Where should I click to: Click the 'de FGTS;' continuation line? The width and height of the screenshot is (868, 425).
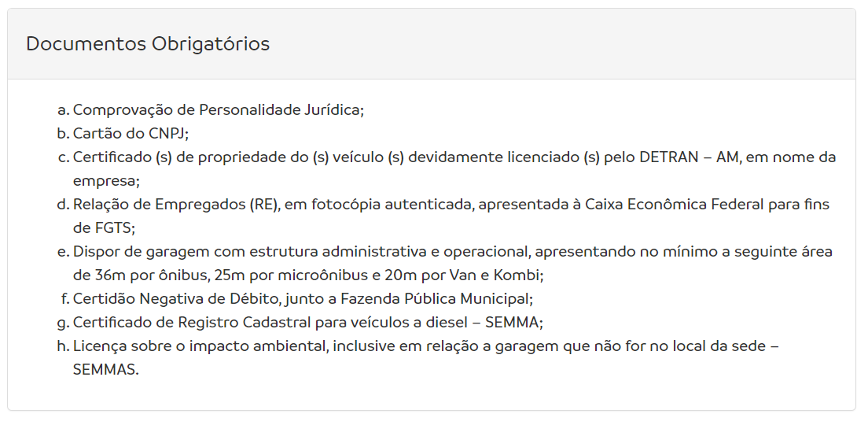coord(104,228)
